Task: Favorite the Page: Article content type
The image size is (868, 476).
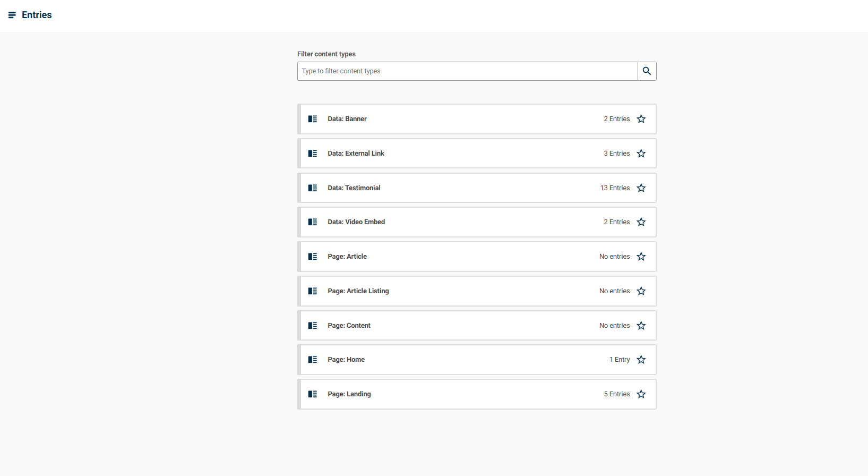Action: pyautogui.click(x=641, y=257)
